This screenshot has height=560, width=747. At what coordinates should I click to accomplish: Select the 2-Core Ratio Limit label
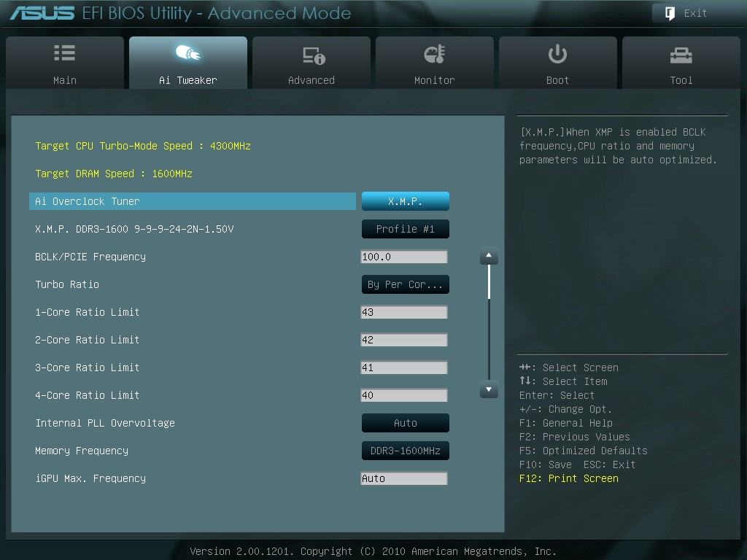coord(88,340)
